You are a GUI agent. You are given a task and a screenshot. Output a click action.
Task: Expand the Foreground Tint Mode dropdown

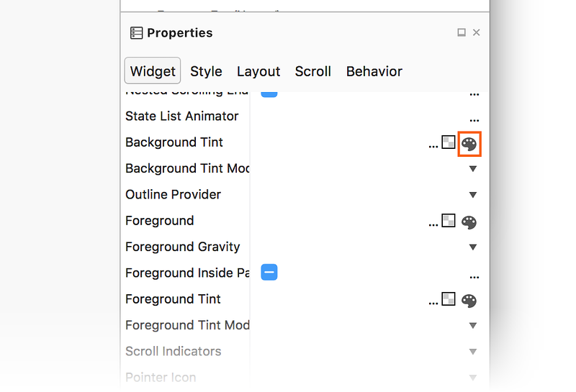click(473, 326)
